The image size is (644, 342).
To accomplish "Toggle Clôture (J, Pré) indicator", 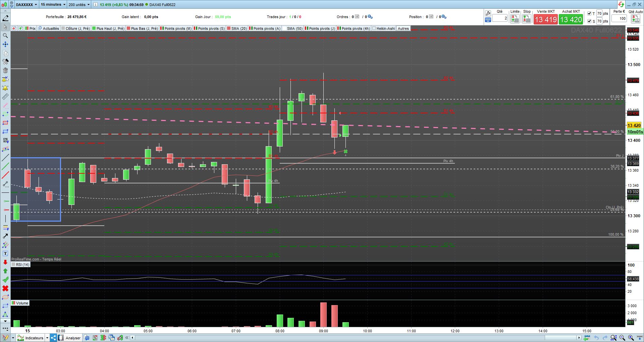I will [75, 28].
